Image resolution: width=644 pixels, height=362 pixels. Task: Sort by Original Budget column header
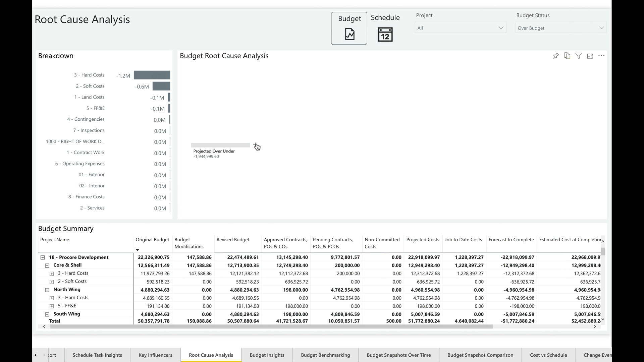152,240
